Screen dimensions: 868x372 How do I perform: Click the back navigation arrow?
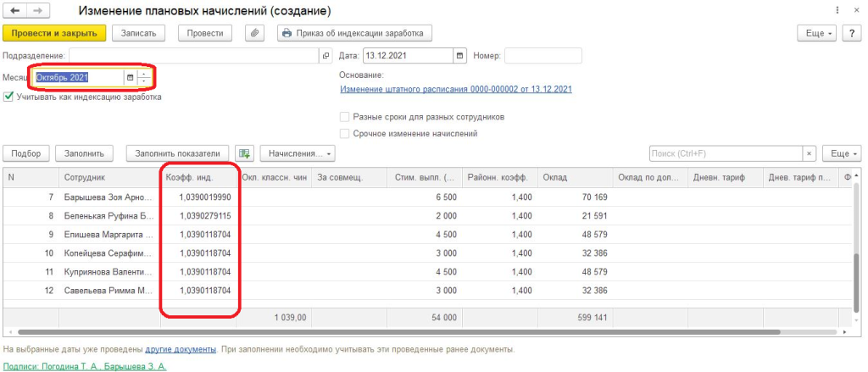[14, 12]
